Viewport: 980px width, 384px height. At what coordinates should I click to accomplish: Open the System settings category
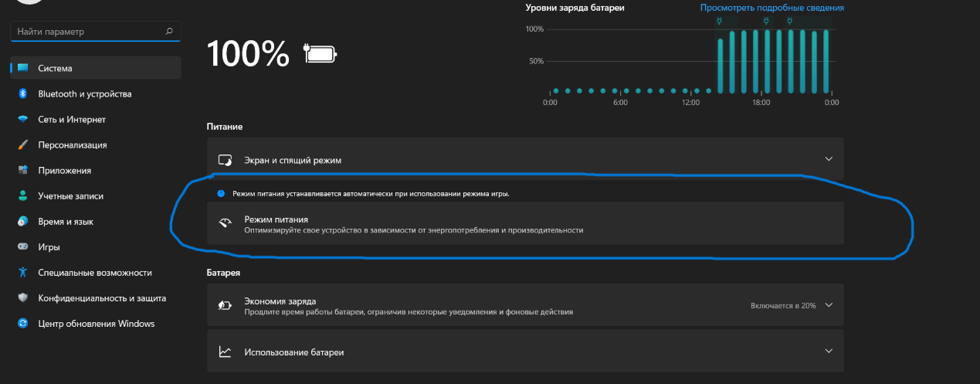[55, 68]
